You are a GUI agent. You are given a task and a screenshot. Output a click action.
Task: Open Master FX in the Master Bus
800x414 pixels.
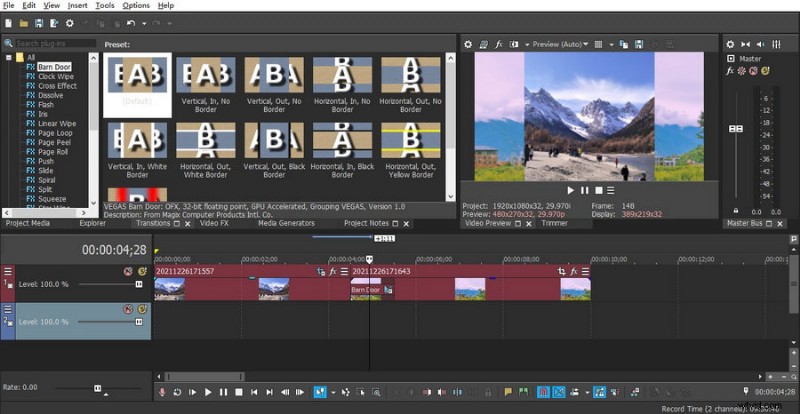[x=730, y=71]
